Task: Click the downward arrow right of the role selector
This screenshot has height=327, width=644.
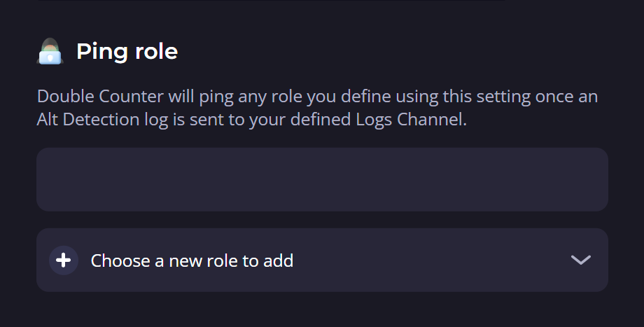Action: [x=580, y=260]
